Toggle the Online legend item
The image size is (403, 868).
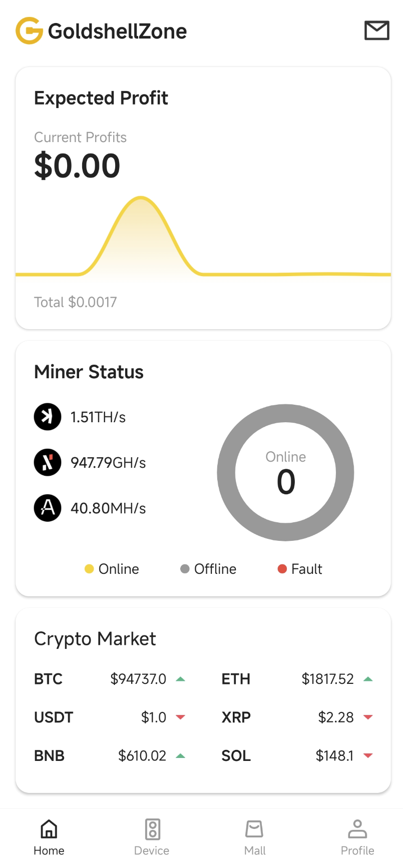[112, 569]
